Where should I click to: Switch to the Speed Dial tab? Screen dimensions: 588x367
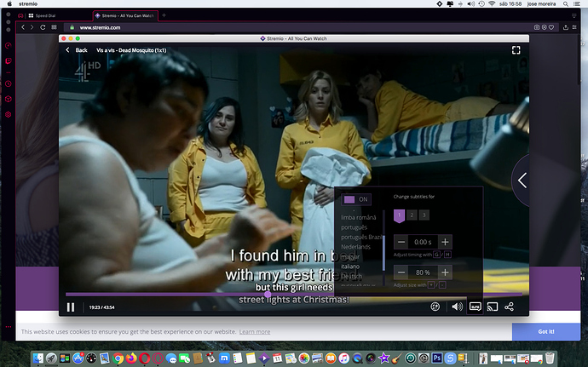(42, 15)
